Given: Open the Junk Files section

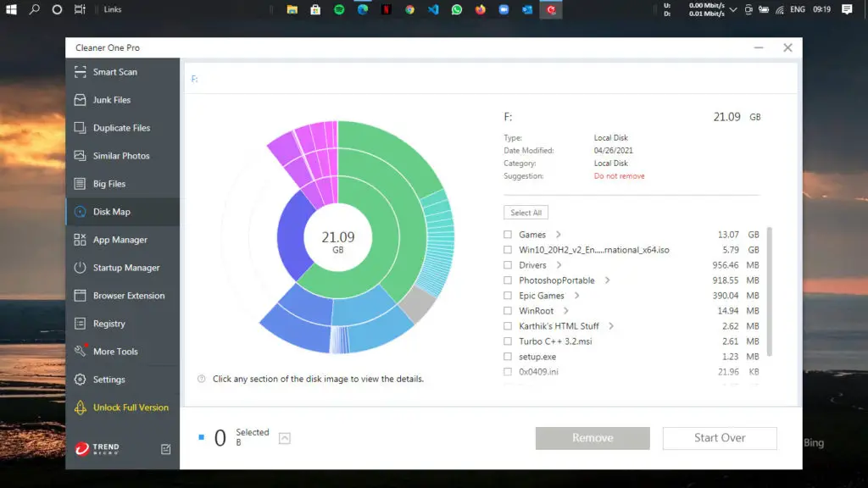Looking at the screenshot, I should point(122,100).
